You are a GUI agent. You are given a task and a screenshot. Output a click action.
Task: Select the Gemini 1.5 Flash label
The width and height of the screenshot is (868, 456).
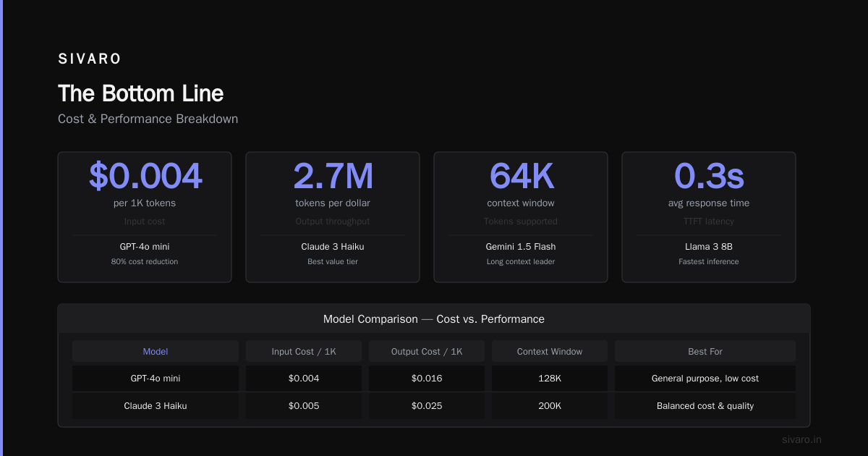pos(521,247)
